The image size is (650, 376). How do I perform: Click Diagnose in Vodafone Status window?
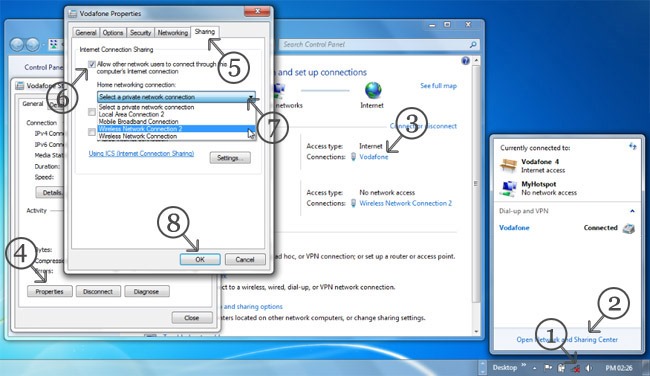click(x=147, y=291)
